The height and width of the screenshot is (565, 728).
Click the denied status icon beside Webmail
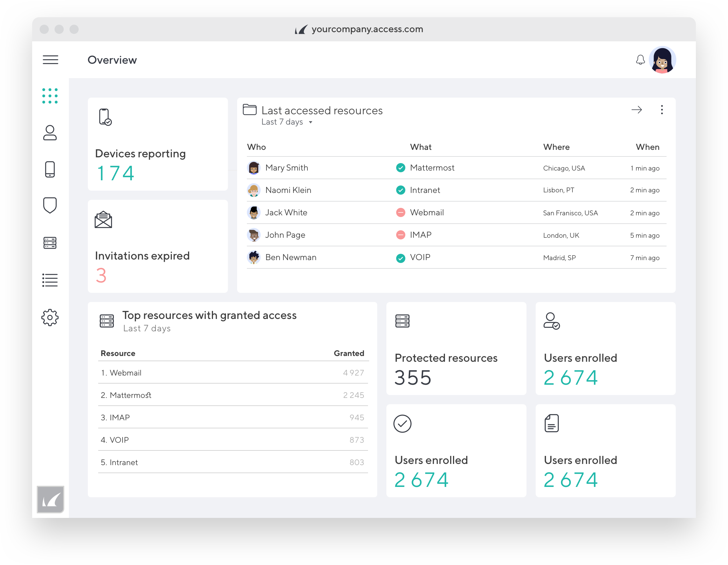(400, 213)
